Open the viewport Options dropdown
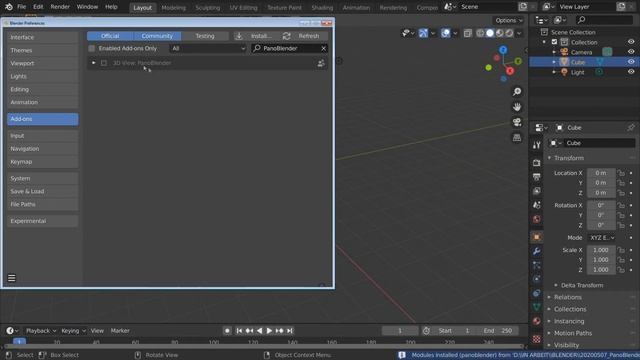Viewport: 640px width, 360px height. [x=509, y=20]
